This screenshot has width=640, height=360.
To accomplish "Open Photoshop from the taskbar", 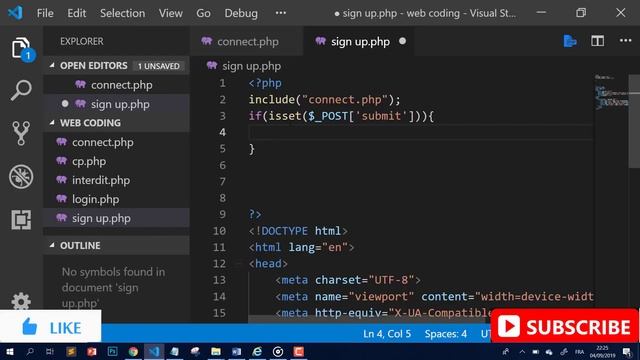I will [x=112, y=351].
